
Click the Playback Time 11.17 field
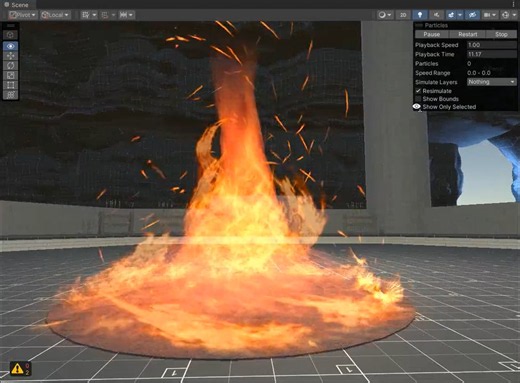(x=492, y=54)
